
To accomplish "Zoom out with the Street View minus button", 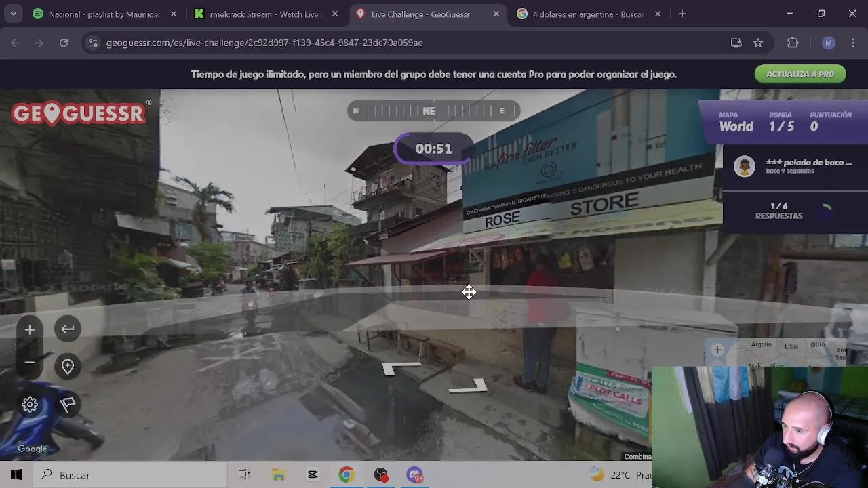I will (30, 363).
